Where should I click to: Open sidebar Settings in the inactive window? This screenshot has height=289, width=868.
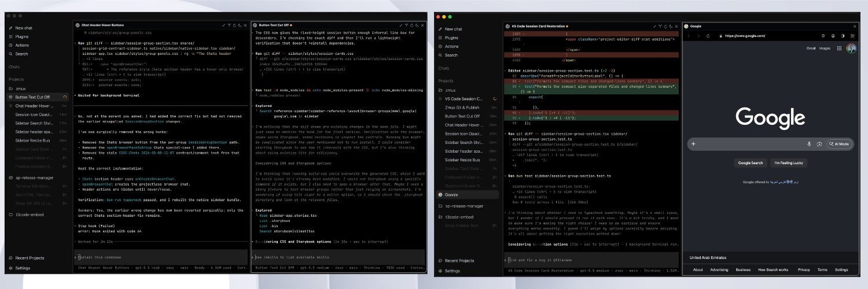click(x=23, y=268)
